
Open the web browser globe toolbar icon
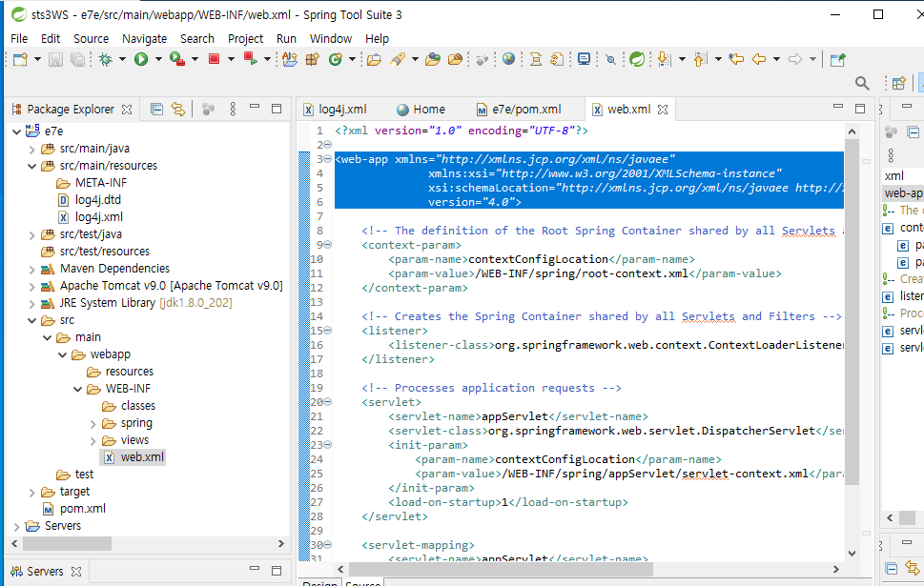(508, 59)
